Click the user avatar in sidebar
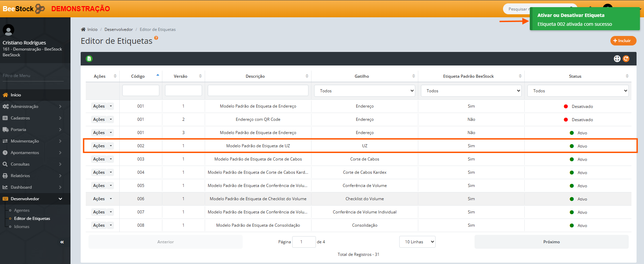 [x=8, y=30]
